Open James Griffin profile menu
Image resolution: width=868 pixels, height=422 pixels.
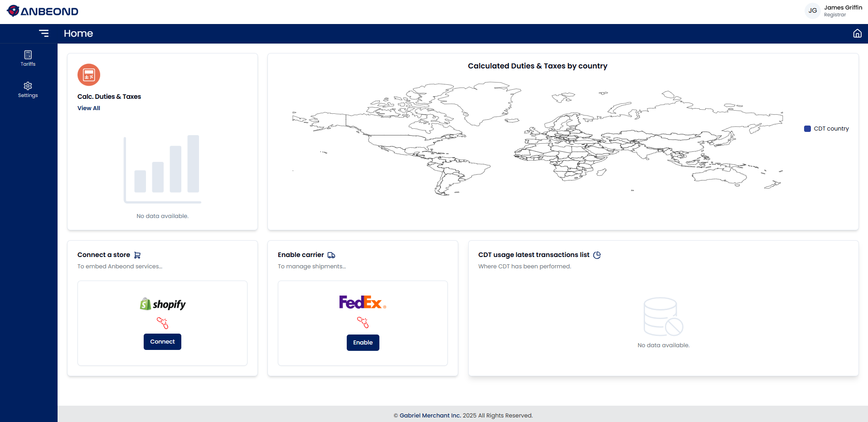coord(843,11)
